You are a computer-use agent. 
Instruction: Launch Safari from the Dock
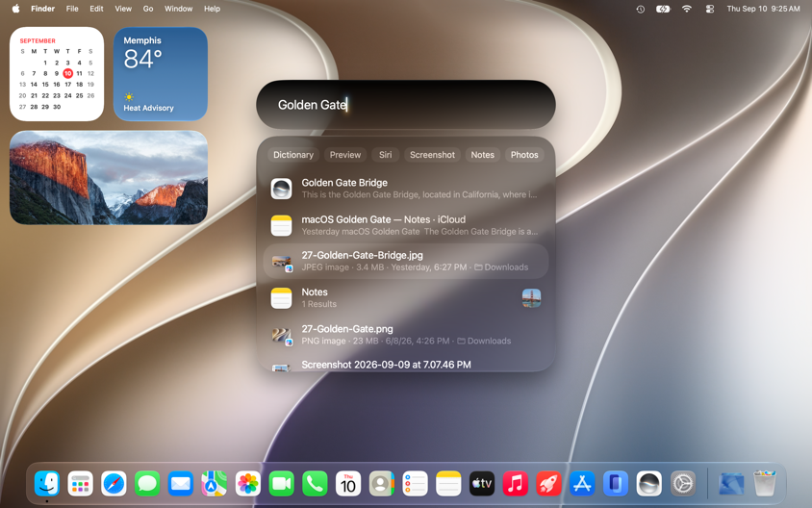click(x=114, y=484)
